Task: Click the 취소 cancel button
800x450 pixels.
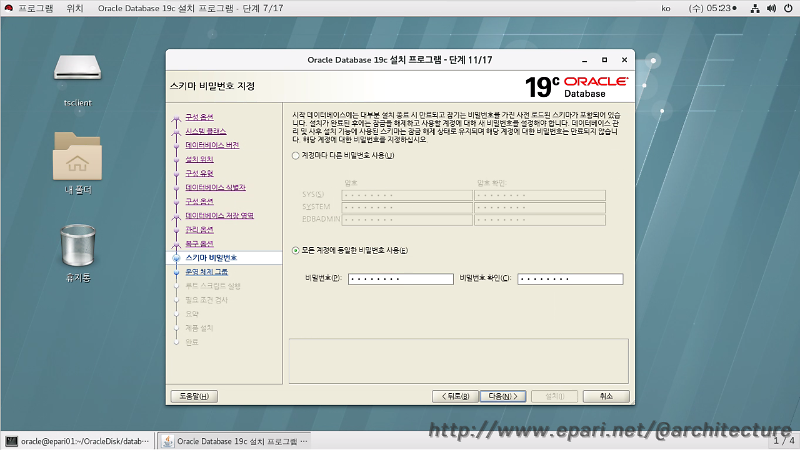Action: [606, 396]
